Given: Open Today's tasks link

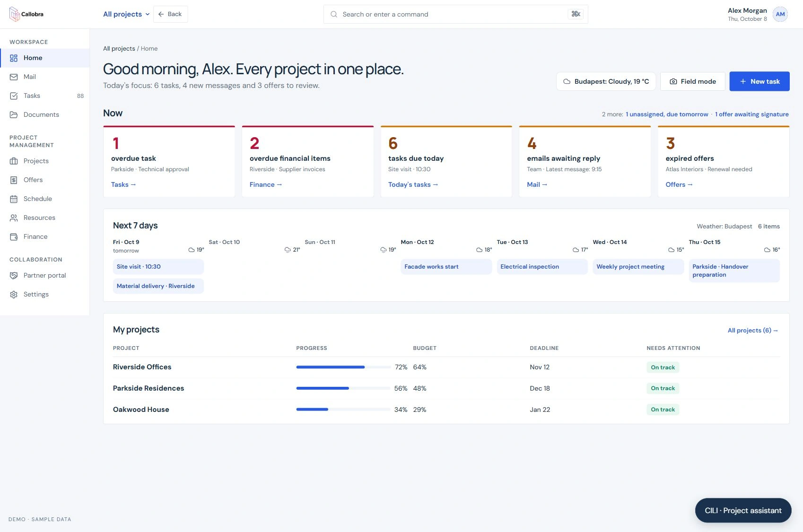Looking at the screenshot, I should pyautogui.click(x=413, y=185).
